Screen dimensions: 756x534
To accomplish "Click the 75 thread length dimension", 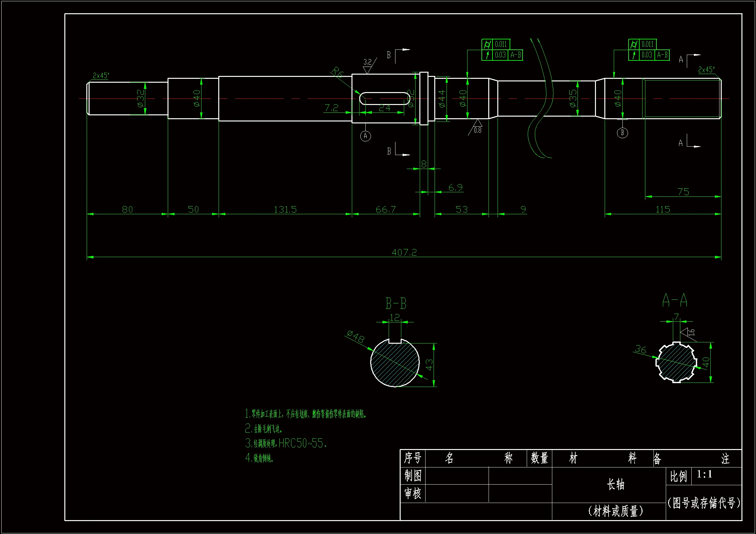I will pyautogui.click(x=683, y=192).
